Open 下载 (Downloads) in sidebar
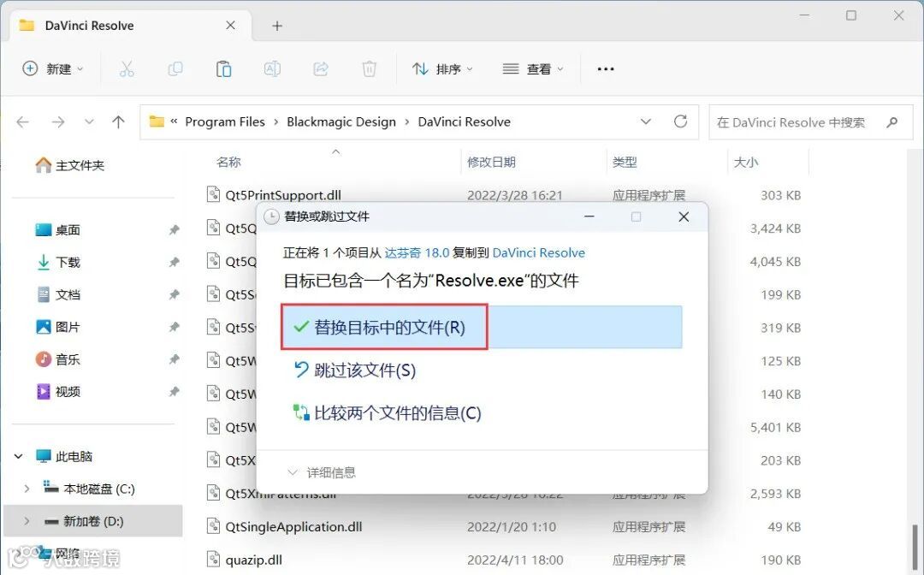This screenshot has height=575, width=924. (x=58, y=262)
